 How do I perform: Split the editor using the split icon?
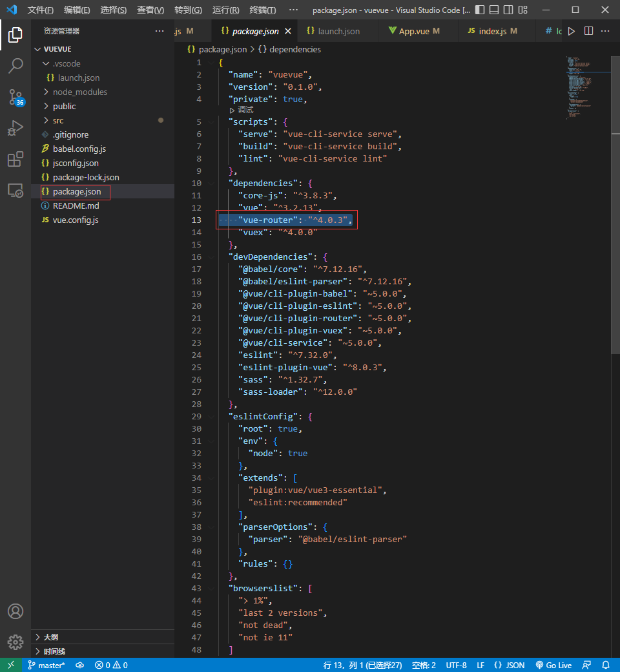[588, 30]
